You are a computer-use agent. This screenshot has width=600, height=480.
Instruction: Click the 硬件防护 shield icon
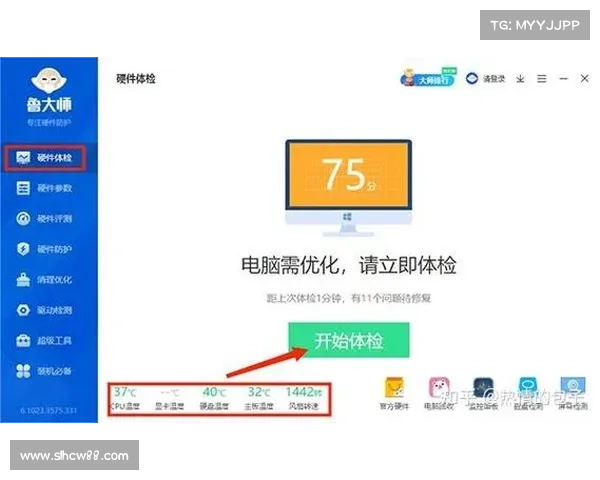23,249
